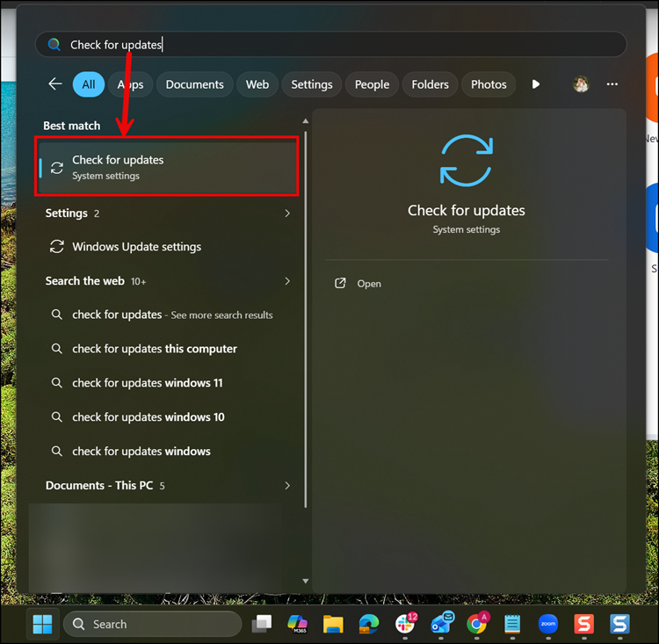Switch to the Folders filter tab
659x644 pixels.
pos(430,84)
